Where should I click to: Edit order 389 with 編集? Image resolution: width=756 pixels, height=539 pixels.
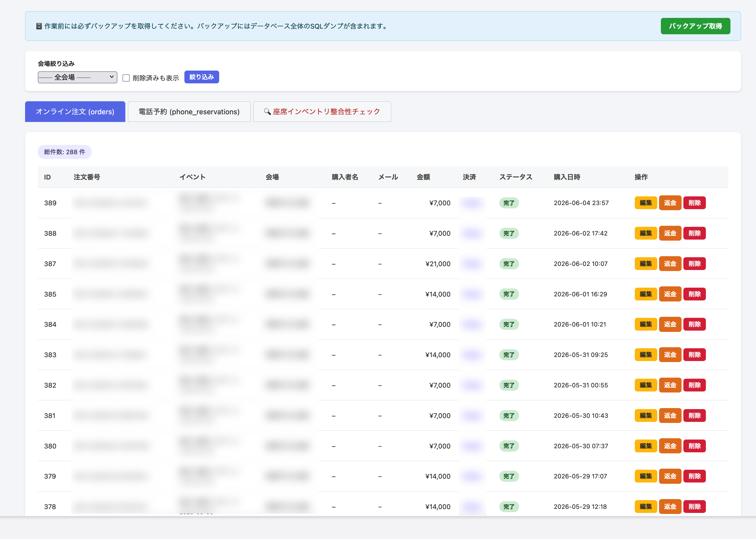tap(646, 203)
